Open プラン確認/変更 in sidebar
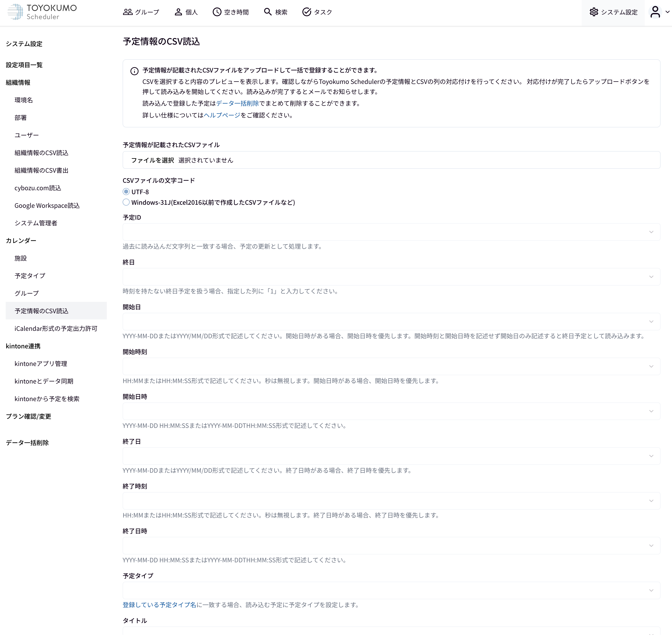 point(28,416)
